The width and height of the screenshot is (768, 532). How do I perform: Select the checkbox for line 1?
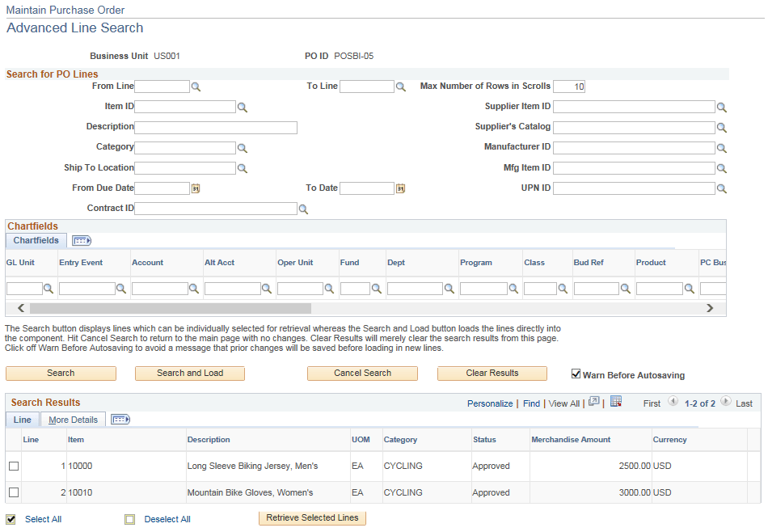pyautogui.click(x=12, y=466)
